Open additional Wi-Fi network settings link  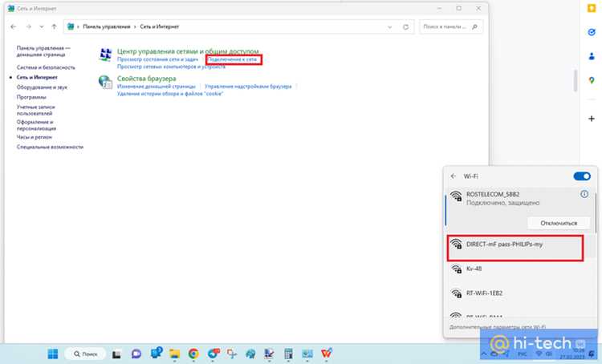click(498, 327)
